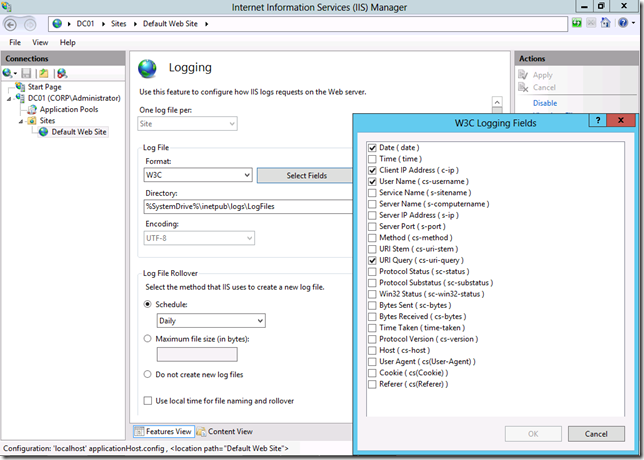Click the Up folder icon in Connections
The image size is (644, 460).
(x=44, y=73)
